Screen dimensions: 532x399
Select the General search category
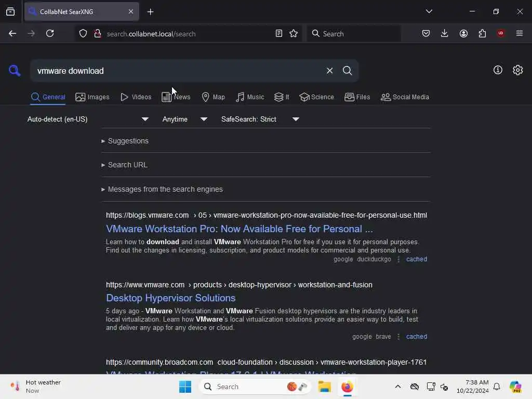tap(48, 97)
